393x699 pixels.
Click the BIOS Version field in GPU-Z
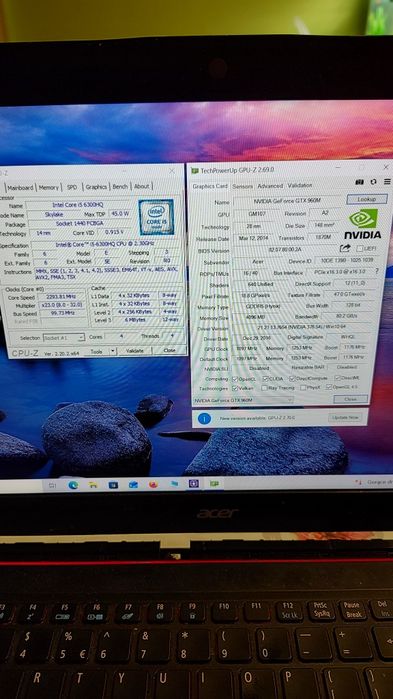pos(285,250)
